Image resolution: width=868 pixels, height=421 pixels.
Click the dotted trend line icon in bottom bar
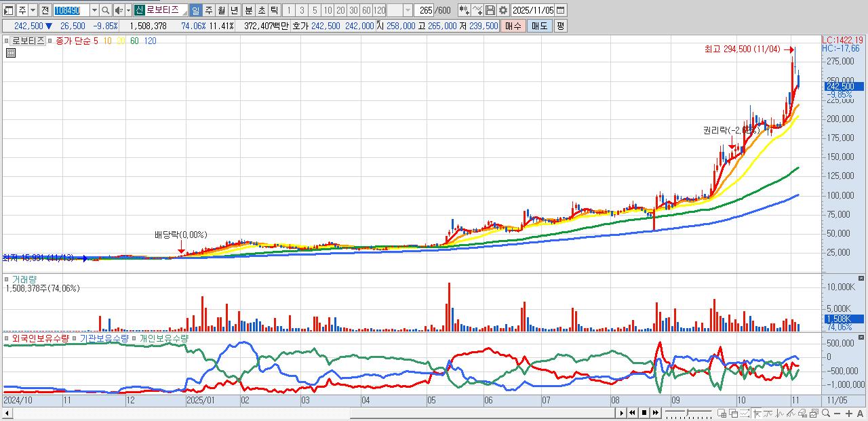coord(745,413)
